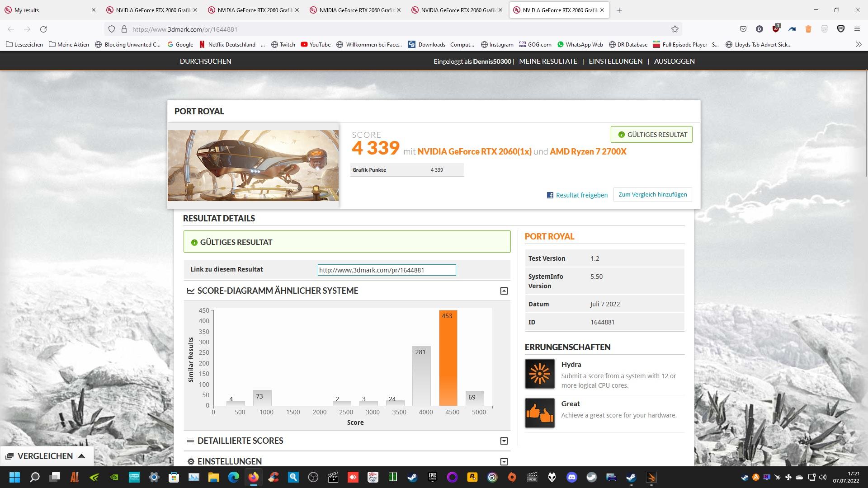
Task: Open the DURCHSUCHEN menu
Action: tap(205, 61)
